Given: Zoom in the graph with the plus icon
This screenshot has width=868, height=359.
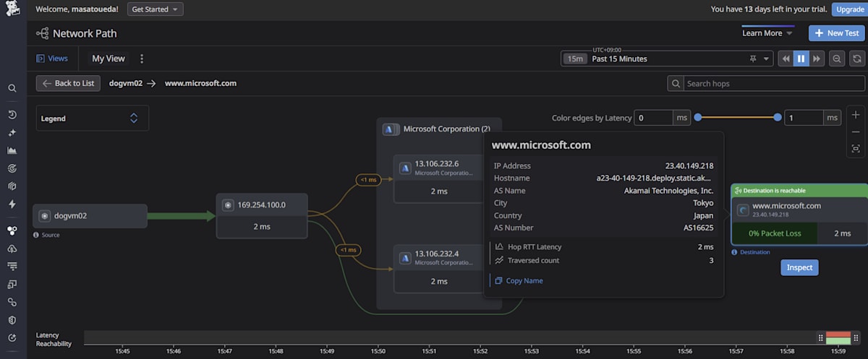Looking at the screenshot, I should [x=856, y=115].
